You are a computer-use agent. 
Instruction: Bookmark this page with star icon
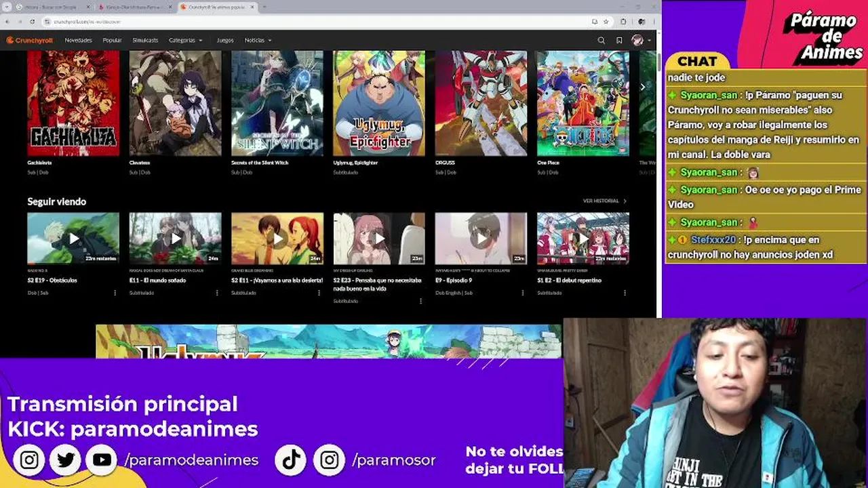click(x=606, y=22)
